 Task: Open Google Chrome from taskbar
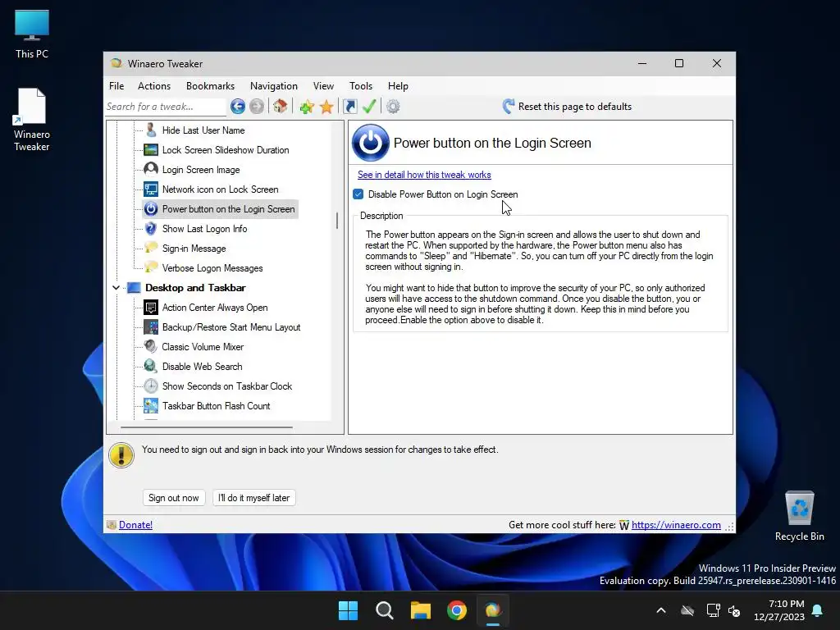click(x=457, y=610)
